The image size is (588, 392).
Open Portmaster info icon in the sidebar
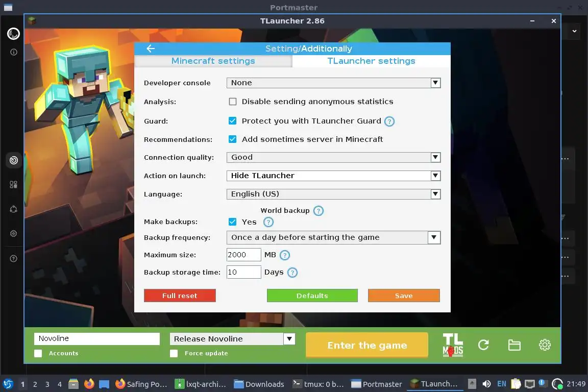click(x=13, y=52)
